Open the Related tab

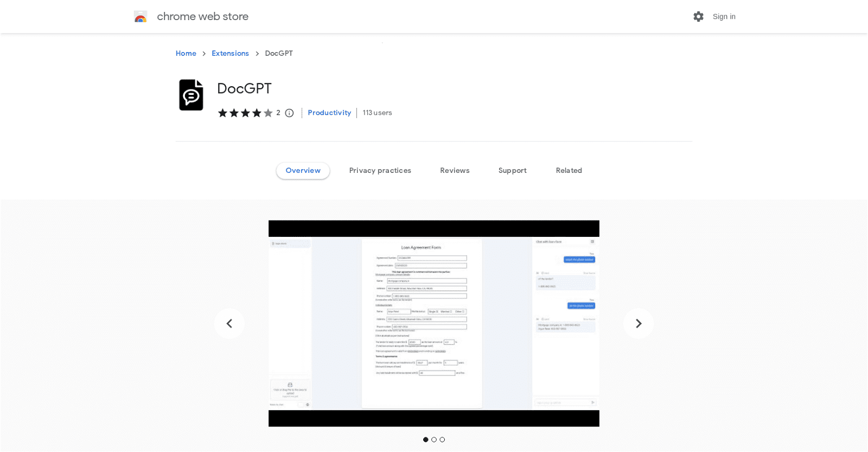(x=569, y=171)
